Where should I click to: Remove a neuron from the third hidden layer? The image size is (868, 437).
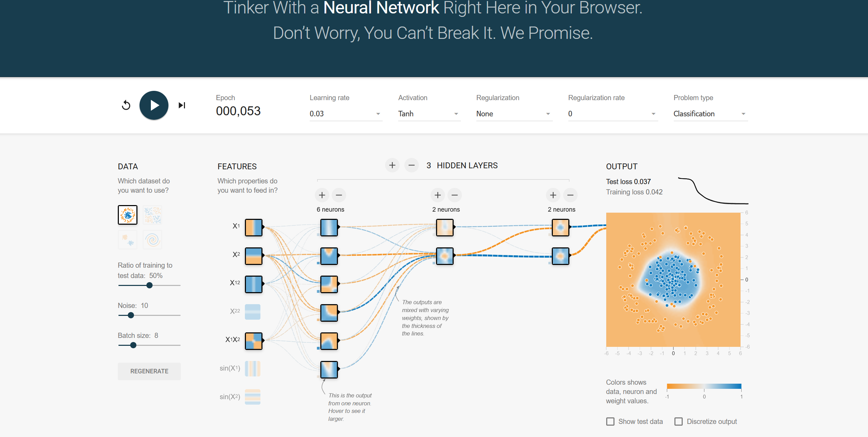tap(570, 195)
